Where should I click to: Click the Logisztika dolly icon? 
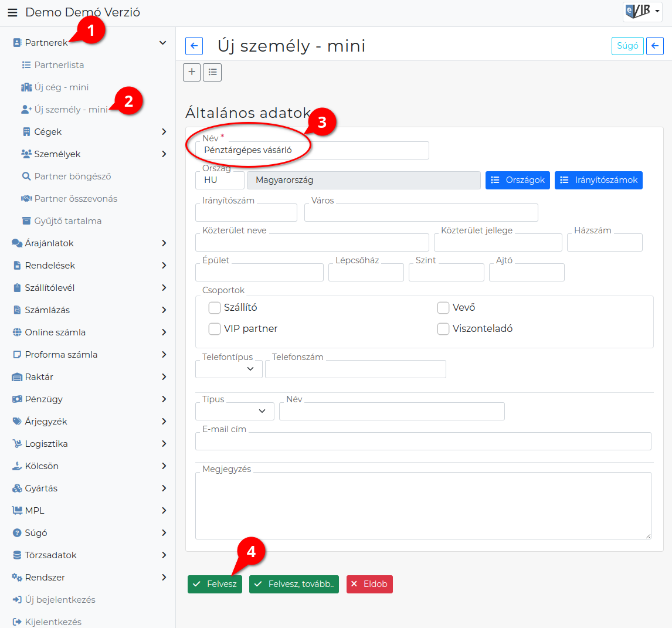pos(17,444)
